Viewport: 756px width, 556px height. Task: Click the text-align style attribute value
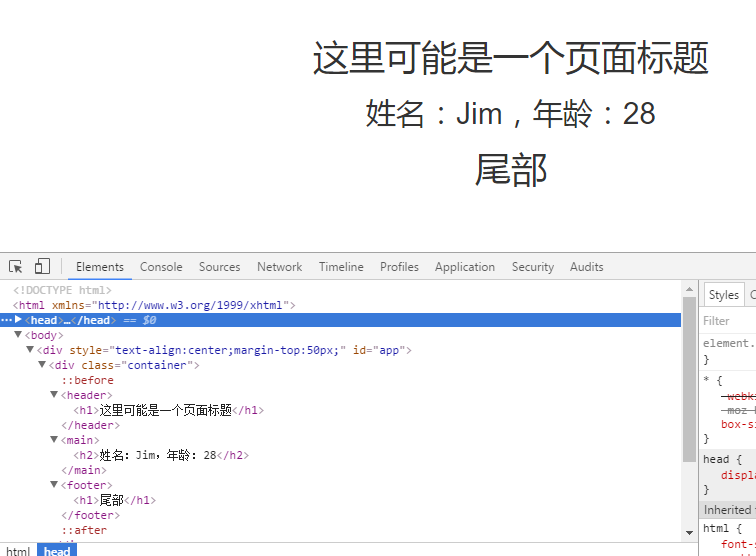(x=228, y=350)
